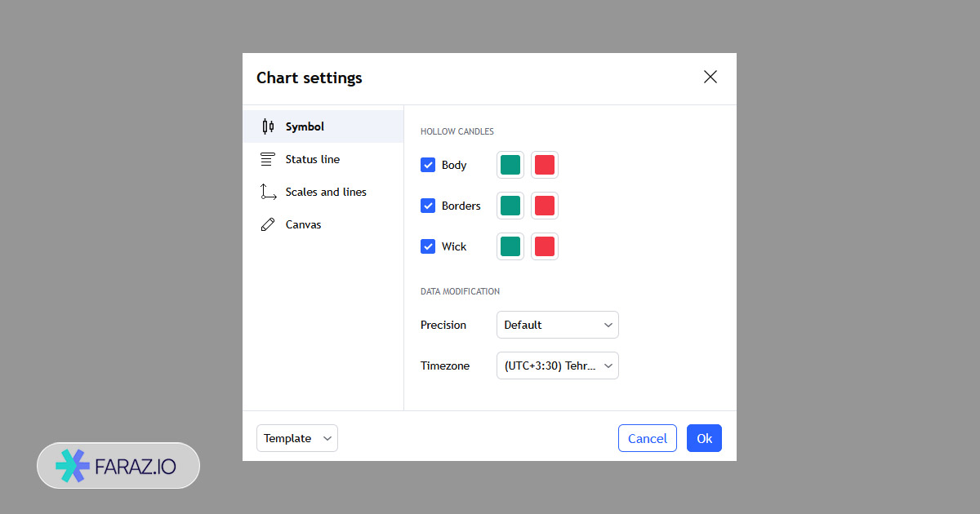Screen dimensions: 980x514
Task: Click the candlestick Symbol icon
Action: 268,126
